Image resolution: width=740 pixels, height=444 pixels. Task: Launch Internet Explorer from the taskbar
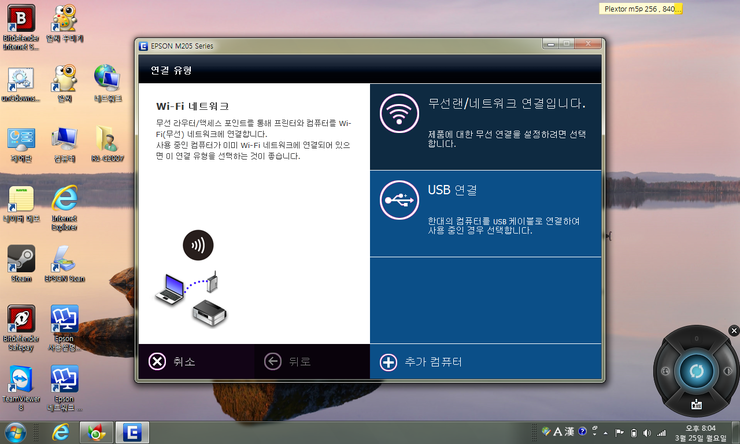coord(61,431)
